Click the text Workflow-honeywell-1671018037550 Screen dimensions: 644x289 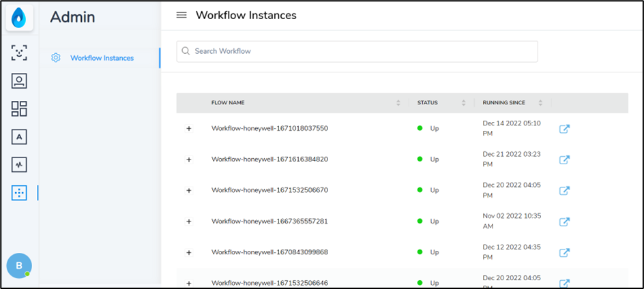tap(270, 128)
